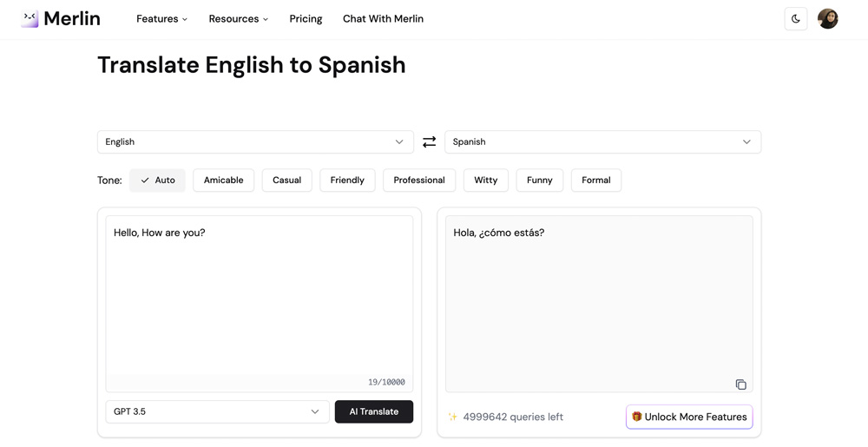Image resolution: width=868 pixels, height=447 pixels.
Task: Click the AI Translate button
Action: click(373, 411)
